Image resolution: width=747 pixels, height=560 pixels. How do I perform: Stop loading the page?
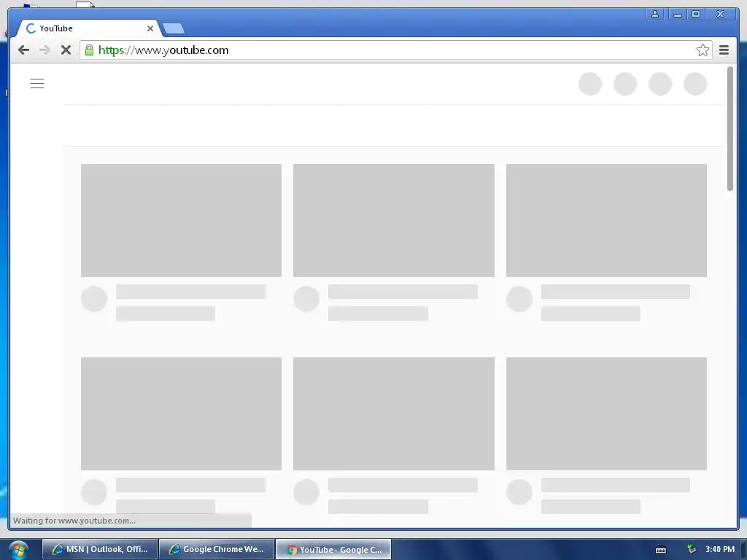click(66, 50)
